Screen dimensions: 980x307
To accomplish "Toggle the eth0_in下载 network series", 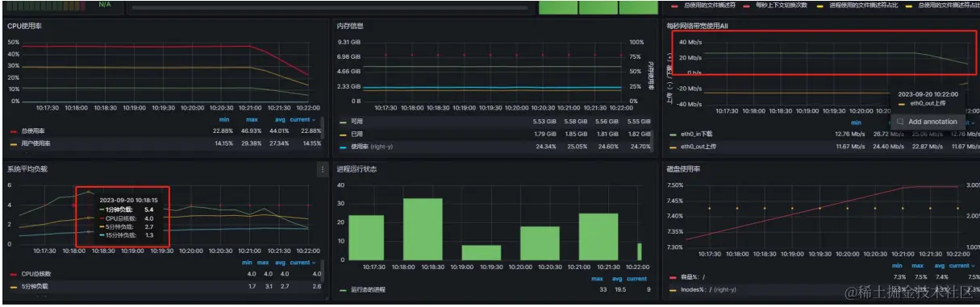I will 697,134.
